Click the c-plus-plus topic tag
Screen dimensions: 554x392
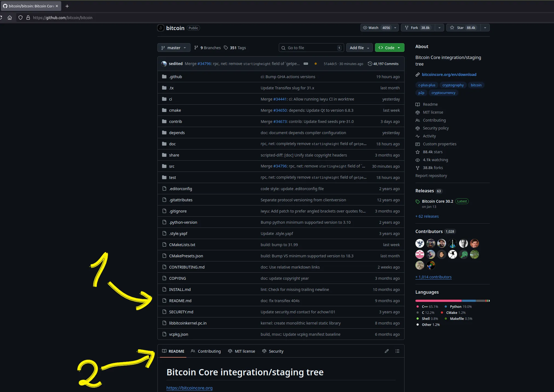(x=427, y=85)
